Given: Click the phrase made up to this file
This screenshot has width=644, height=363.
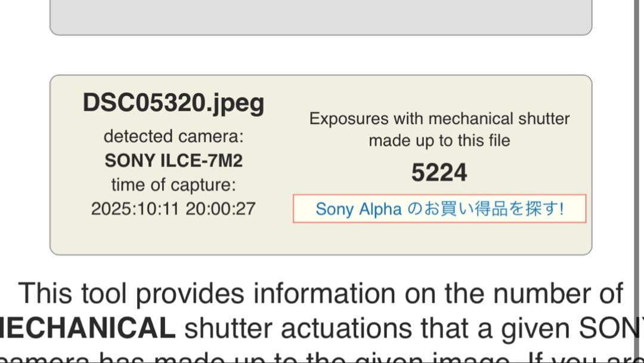Looking at the screenshot, I should [439, 141].
